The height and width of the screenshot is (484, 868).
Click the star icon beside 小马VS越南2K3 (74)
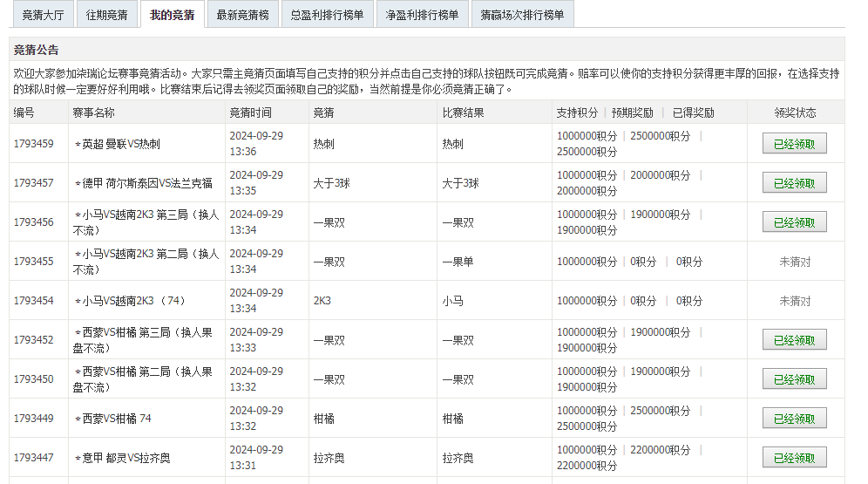tap(78, 302)
